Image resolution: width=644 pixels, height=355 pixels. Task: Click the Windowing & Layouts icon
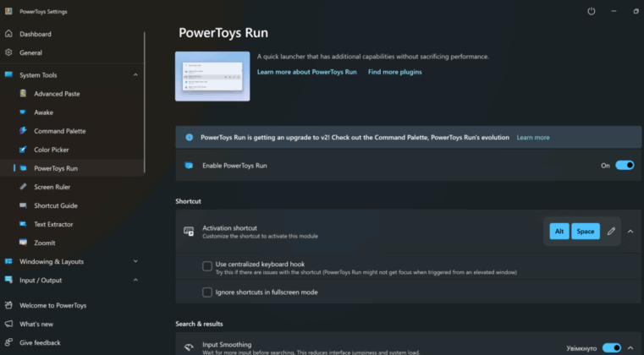(8, 261)
